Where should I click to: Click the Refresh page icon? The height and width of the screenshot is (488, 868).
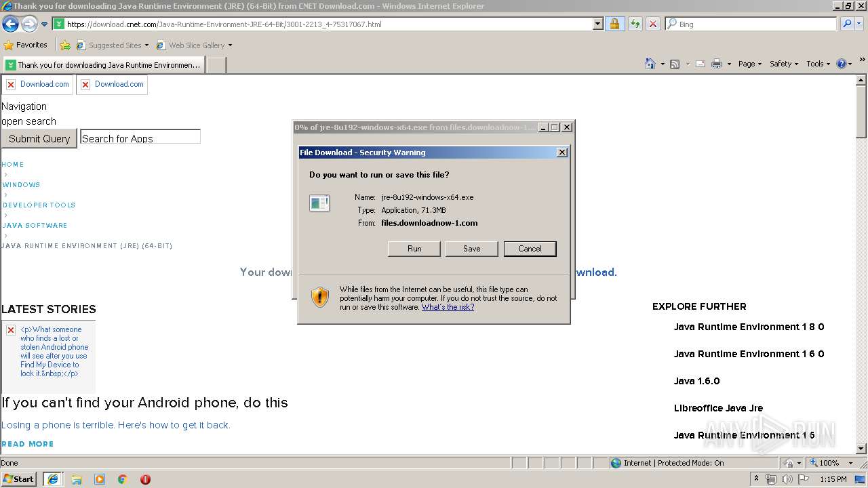(x=635, y=24)
